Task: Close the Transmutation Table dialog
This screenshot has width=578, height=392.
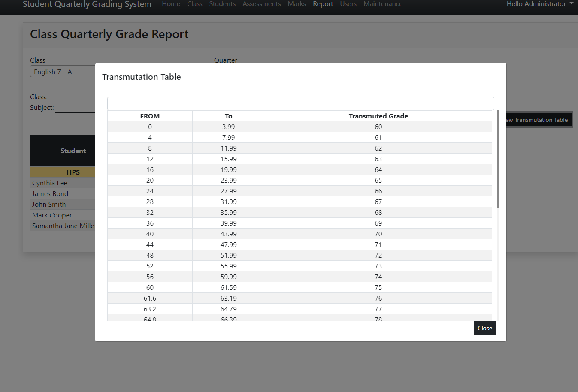Action: pos(484,328)
